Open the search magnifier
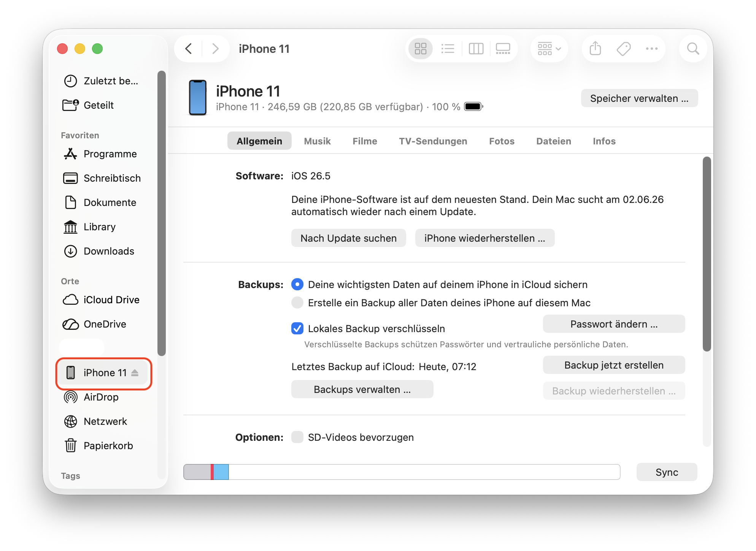This screenshot has width=756, height=551. pyautogui.click(x=693, y=49)
